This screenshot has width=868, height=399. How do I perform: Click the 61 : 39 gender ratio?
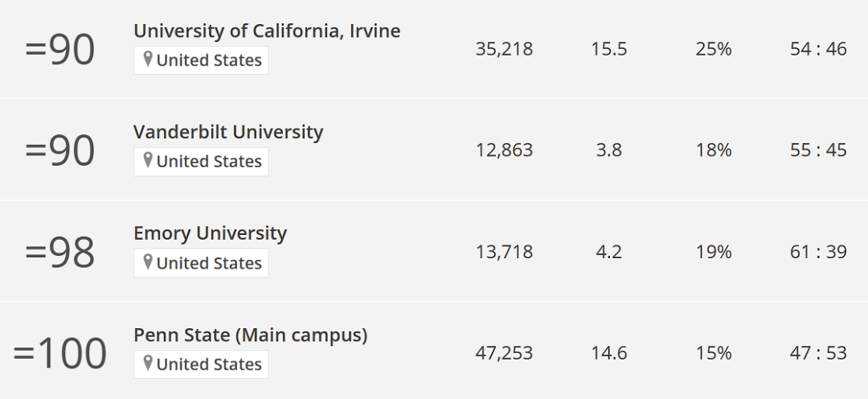pyautogui.click(x=818, y=252)
